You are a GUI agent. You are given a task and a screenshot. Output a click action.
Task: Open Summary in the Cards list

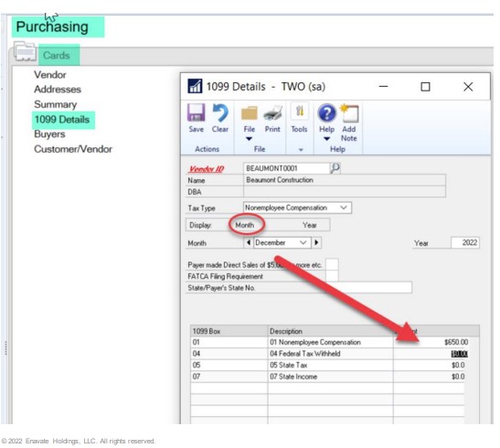coord(55,104)
